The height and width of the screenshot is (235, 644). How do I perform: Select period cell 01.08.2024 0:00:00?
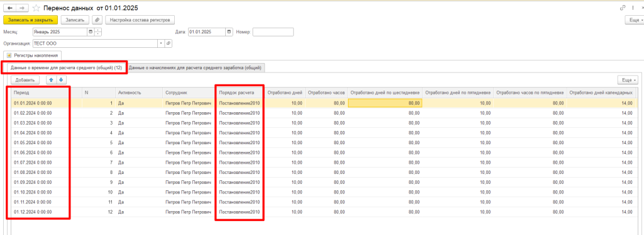coord(46,172)
